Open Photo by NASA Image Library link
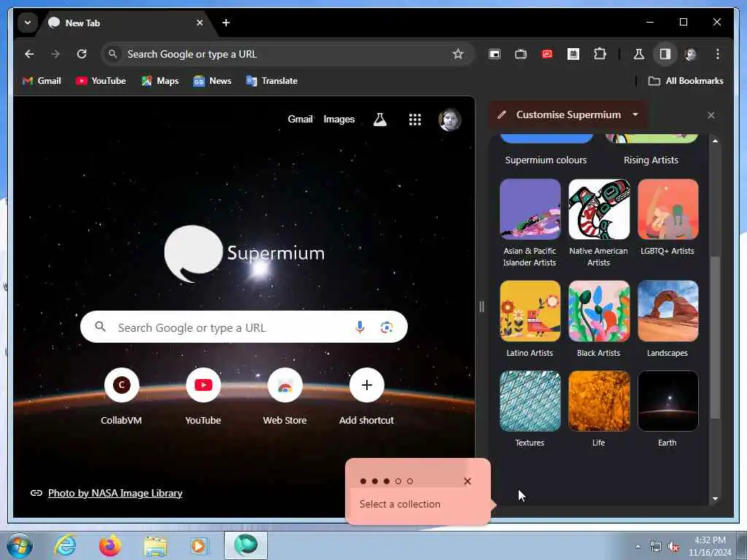The image size is (747, 560). pyautogui.click(x=115, y=494)
